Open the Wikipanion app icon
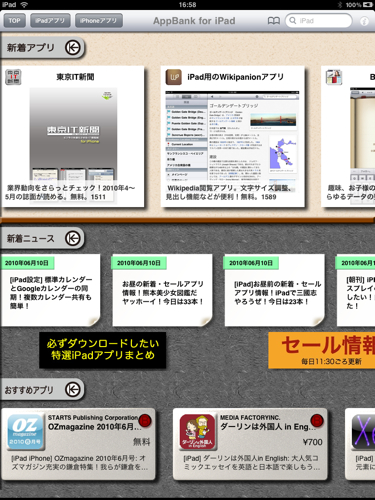The image size is (375, 500). (x=174, y=77)
